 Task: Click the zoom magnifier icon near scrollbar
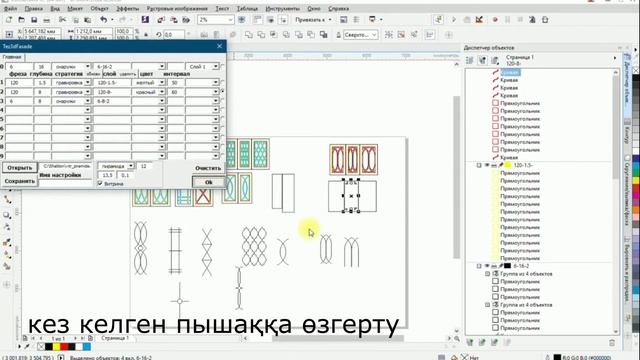457,338
